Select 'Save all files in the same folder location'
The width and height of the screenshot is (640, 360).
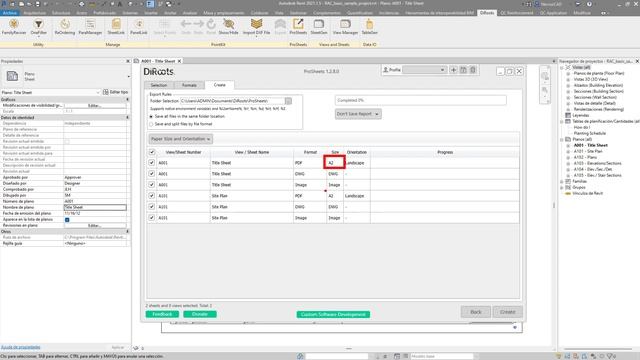pos(151,116)
